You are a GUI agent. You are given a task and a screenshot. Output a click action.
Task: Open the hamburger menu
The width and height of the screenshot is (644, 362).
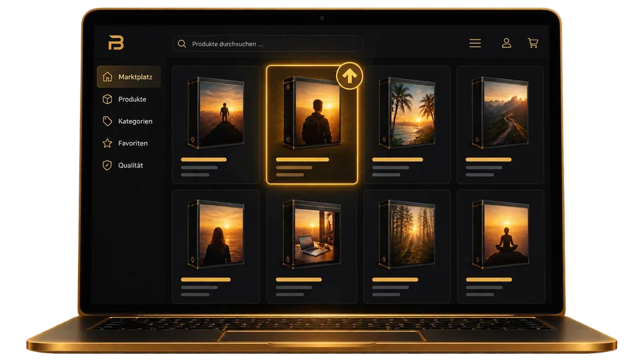point(475,43)
